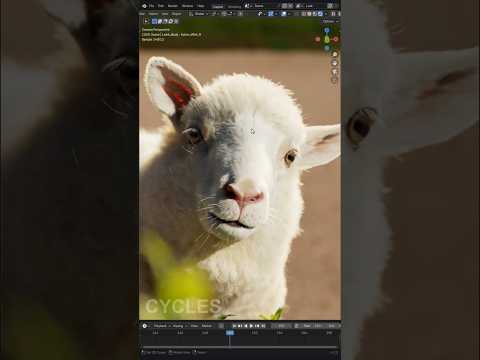Toggle camera view gizmo button
Image resolution: width=480 pixels, height=360 pixels.
pyautogui.click(x=335, y=71)
